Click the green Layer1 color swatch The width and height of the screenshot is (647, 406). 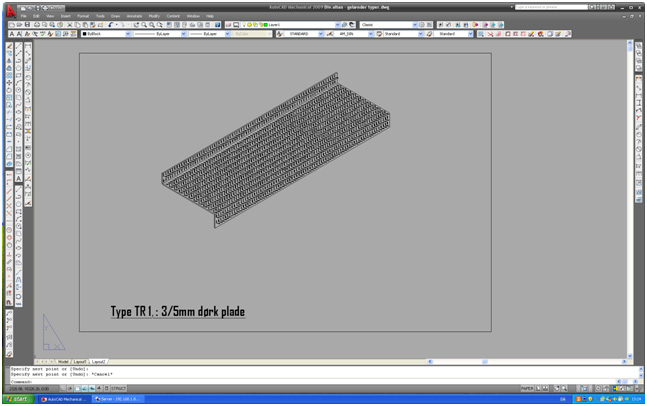coord(265,25)
